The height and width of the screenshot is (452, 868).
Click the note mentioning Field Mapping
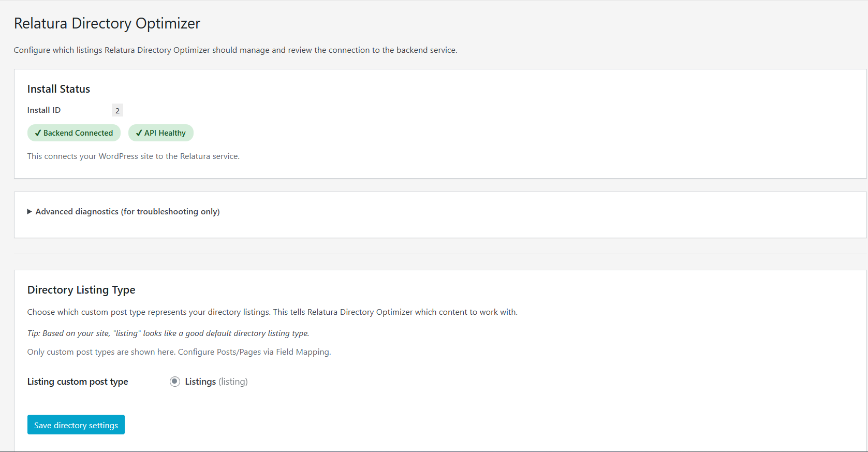point(179,352)
